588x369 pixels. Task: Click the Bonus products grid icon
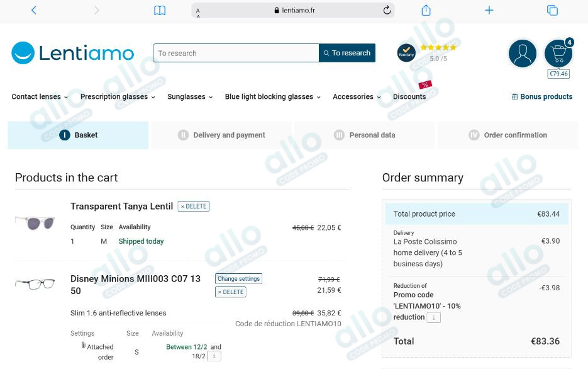pyautogui.click(x=516, y=96)
